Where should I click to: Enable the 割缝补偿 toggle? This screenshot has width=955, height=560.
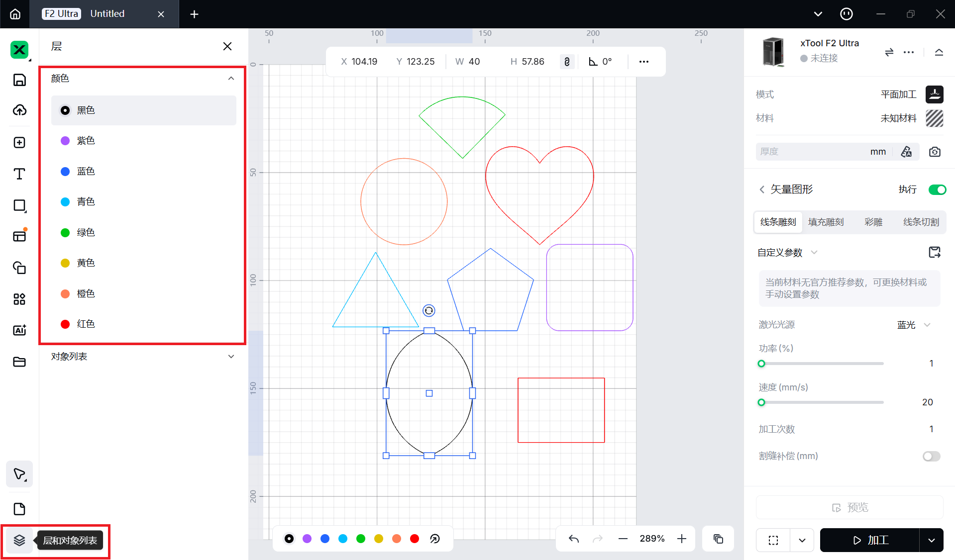point(931,456)
